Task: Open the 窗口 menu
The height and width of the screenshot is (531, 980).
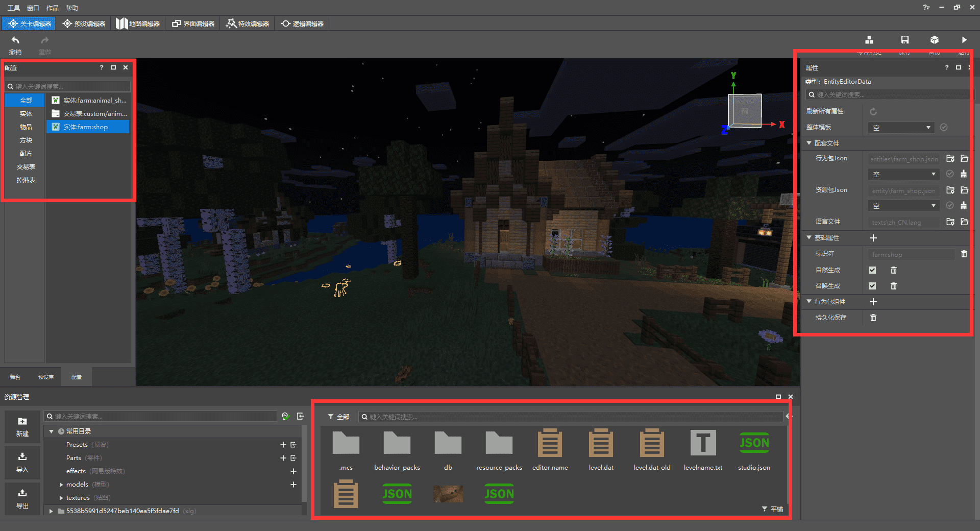Action: 33,8
